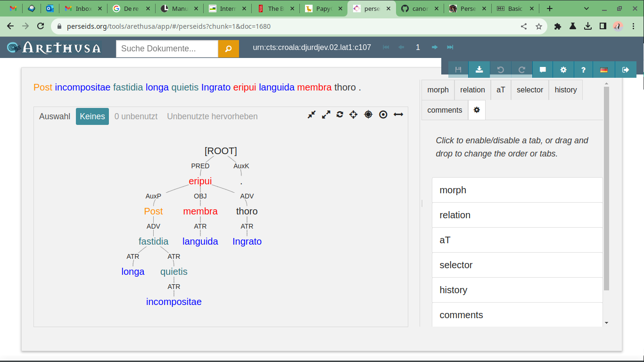Toggle the comments tab list entry
The image size is (644, 362).
coord(517,314)
